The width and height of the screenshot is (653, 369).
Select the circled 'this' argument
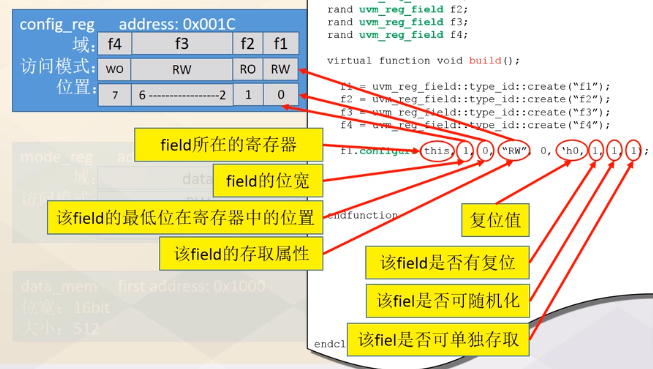(437, 151)
